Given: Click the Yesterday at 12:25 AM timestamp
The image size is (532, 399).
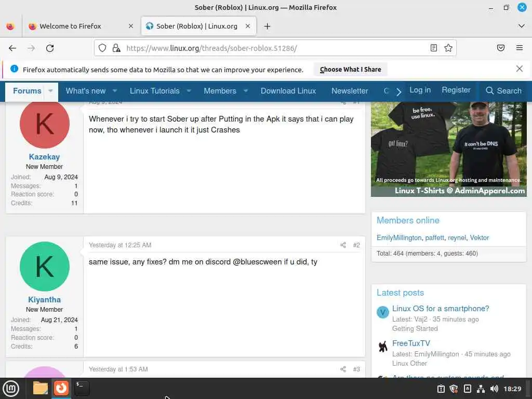Looking at the screenshot, I should point(120,245).
